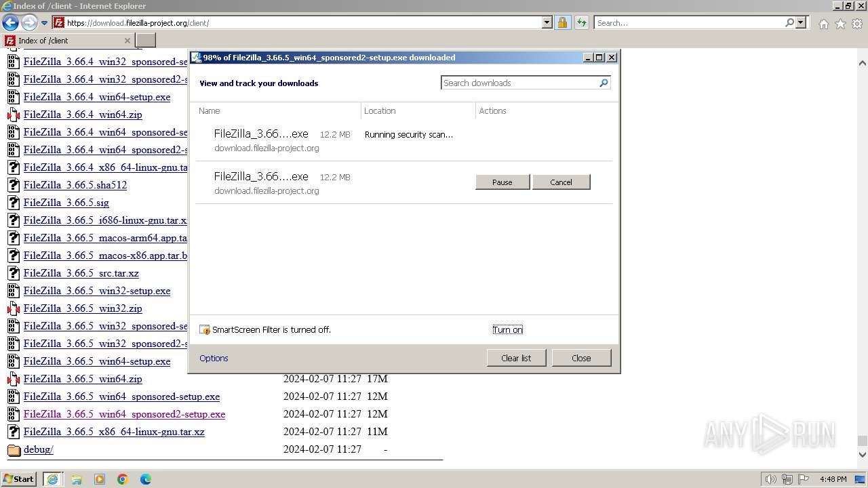Click the Search downloads field
The image size is (868, 488).
(519, 83)
